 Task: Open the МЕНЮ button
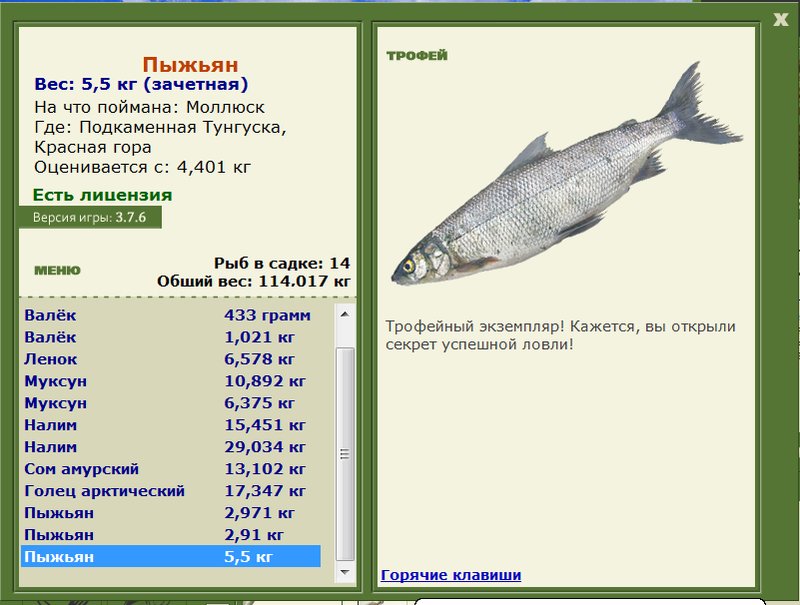click(57, 270)
